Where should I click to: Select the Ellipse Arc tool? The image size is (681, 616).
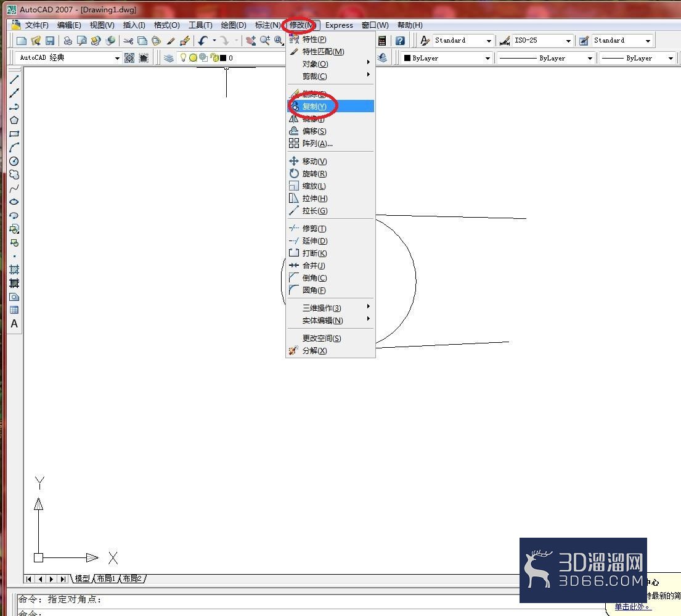[14, 215]
